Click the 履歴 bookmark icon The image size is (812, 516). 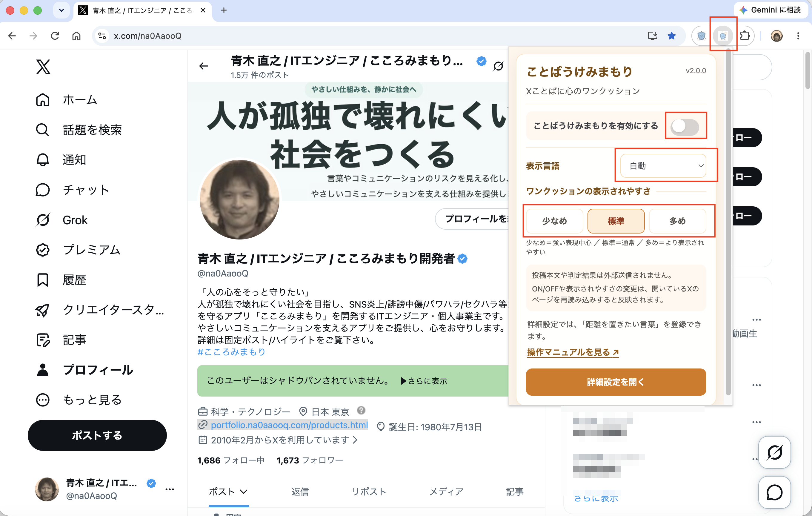42,280
